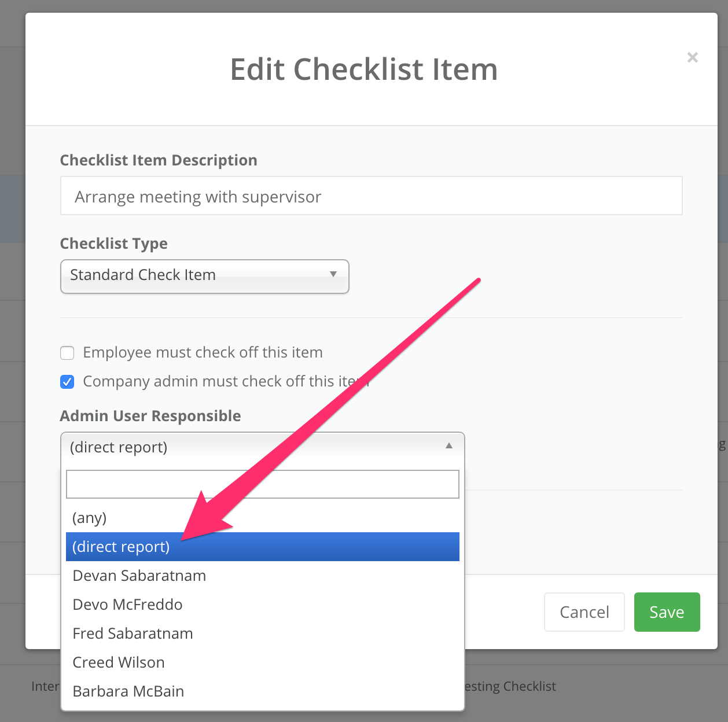Choose (direct report) from the list
728x722 pixels.
[x=263, y=547]
